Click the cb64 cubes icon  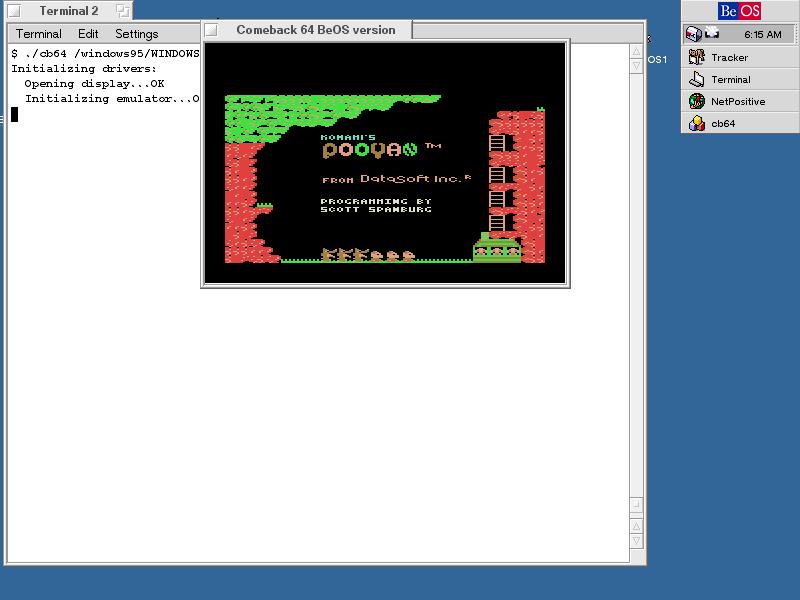point(696,123)
